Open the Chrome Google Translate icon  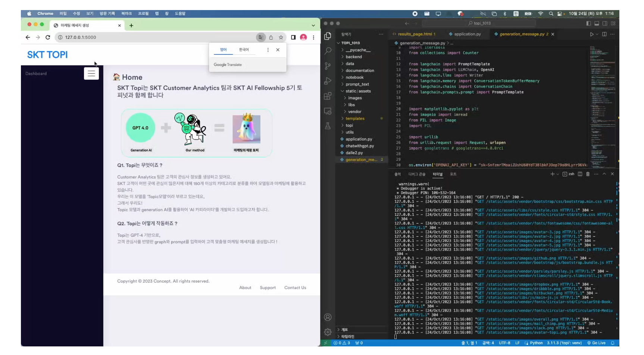tap(261, 37)
